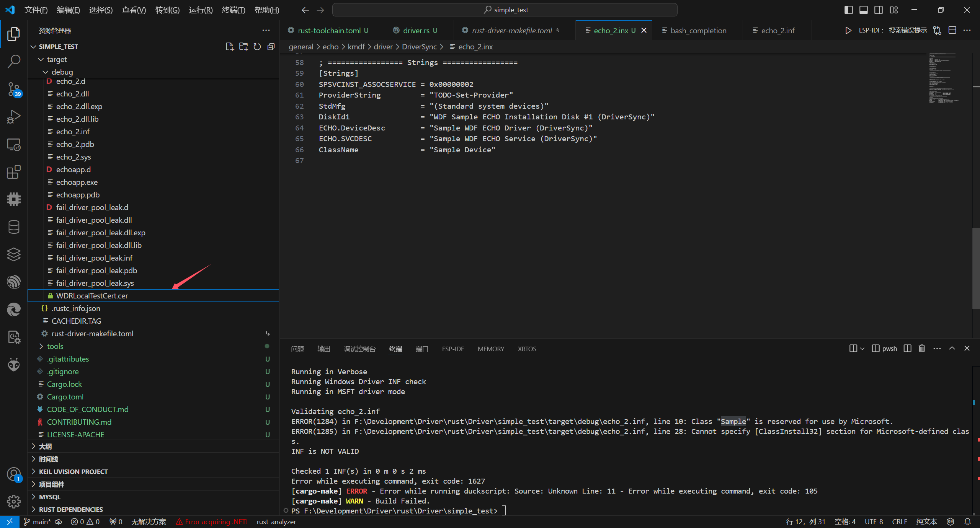Open the 终端(T) menu
The image size is (980, 528).
(234, 10)
